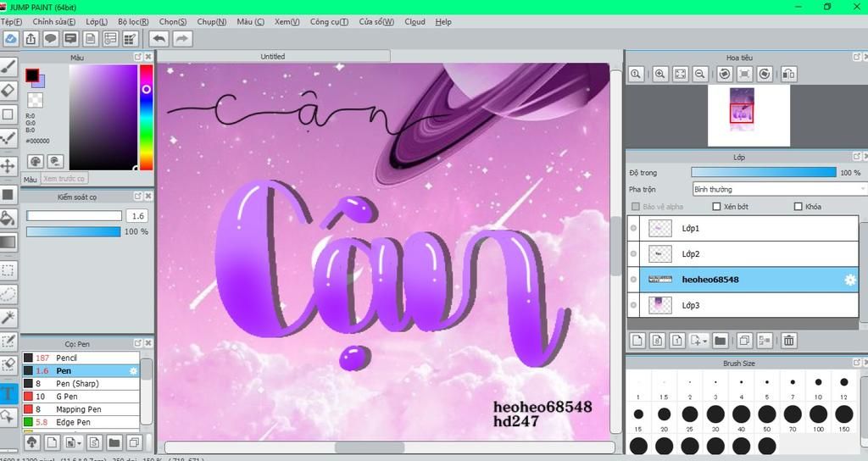Click the speech bubble icon in toolbar

pyautogui.click(x=51, y=39)
